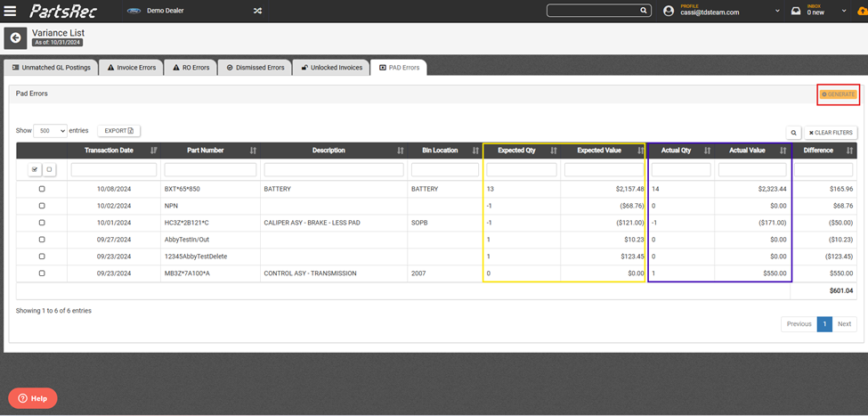Click the Generate button
Screen dimensions: 868x416
tap(839, 94)
